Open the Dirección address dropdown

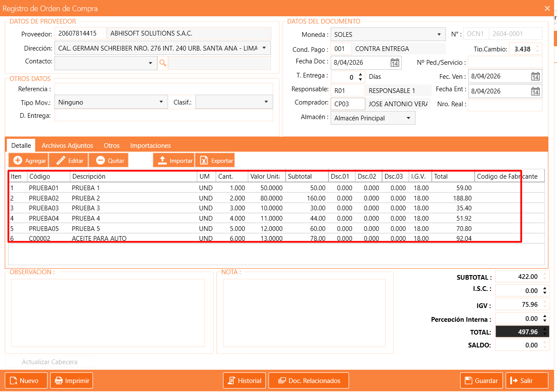point(264,48)
